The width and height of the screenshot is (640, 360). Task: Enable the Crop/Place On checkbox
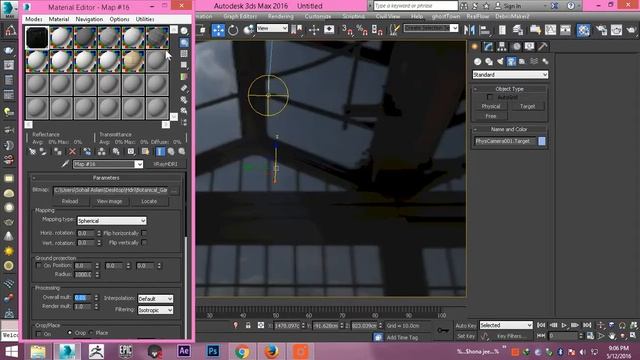point(39,333)
